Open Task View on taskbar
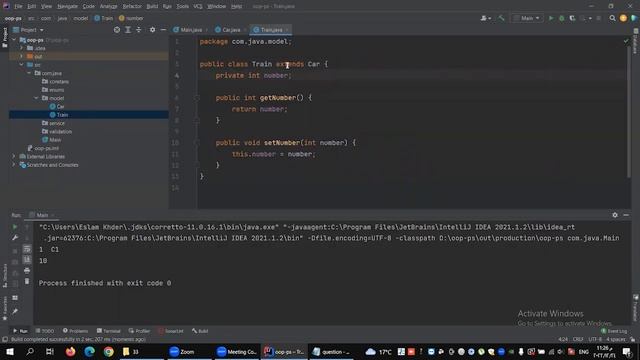Image resolution: width=640 pixels, height=360 pixels. click(50, 351)
